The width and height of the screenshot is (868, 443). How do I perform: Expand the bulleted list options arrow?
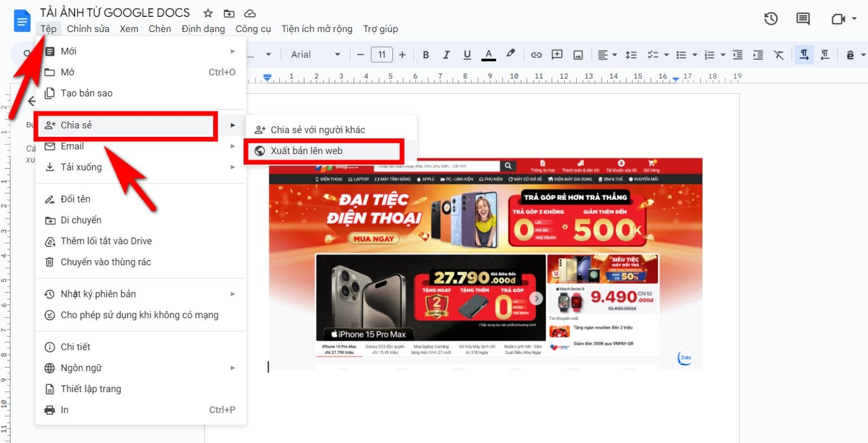click(694, 54)
